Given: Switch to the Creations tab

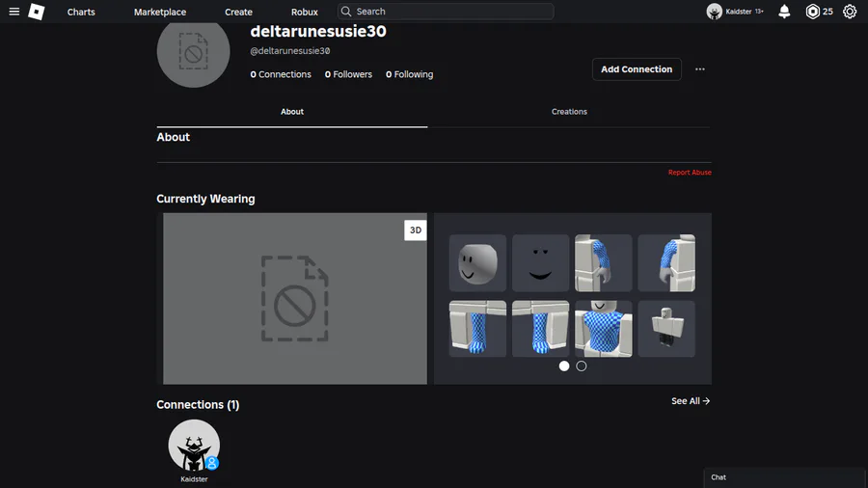Looking at the screenshot, I should tap(569, 112).
